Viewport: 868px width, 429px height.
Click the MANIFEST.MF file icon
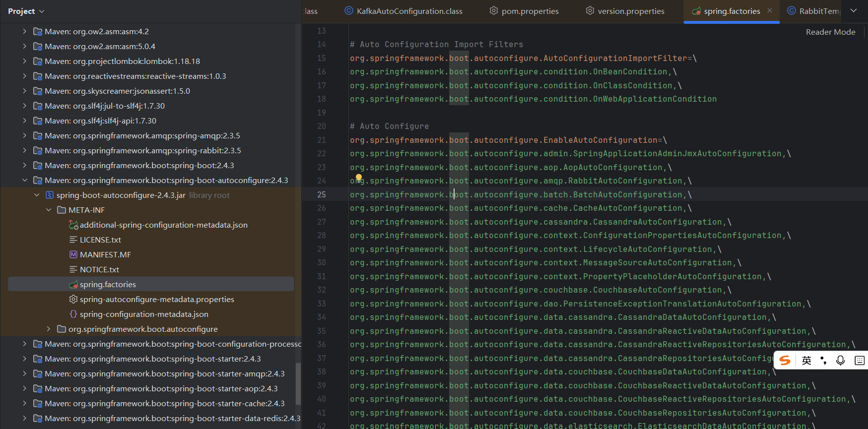pos(73,254)
